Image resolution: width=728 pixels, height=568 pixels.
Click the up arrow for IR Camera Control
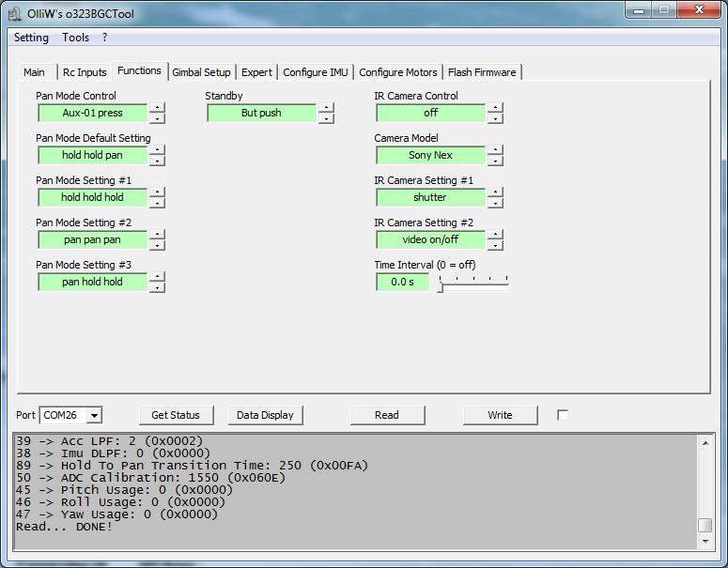click(495, 108)
